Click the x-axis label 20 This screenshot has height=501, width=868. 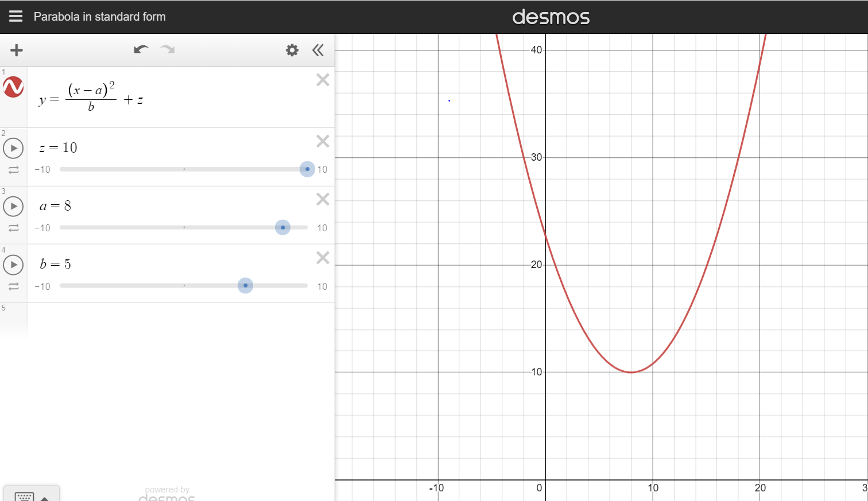point(760,488)
